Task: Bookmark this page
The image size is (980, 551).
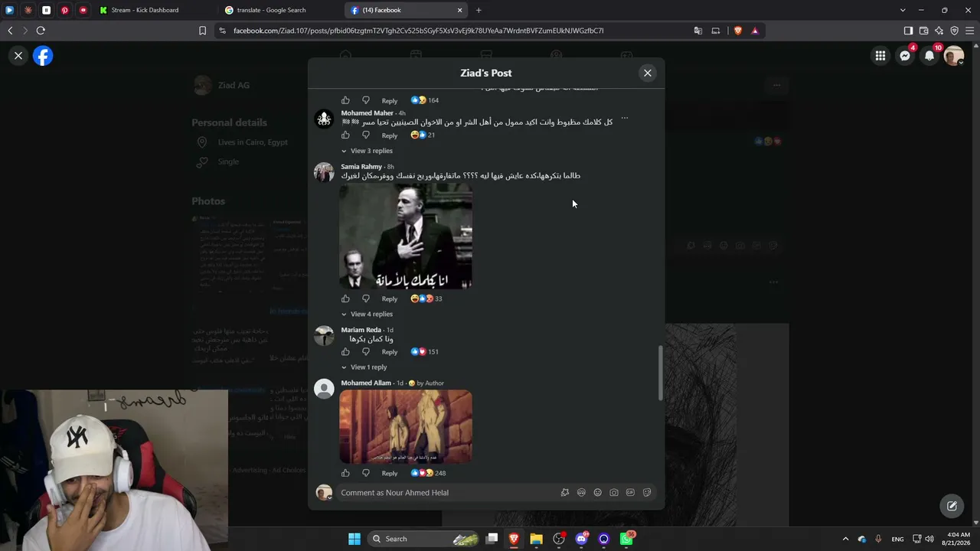Action: point(202,31)
